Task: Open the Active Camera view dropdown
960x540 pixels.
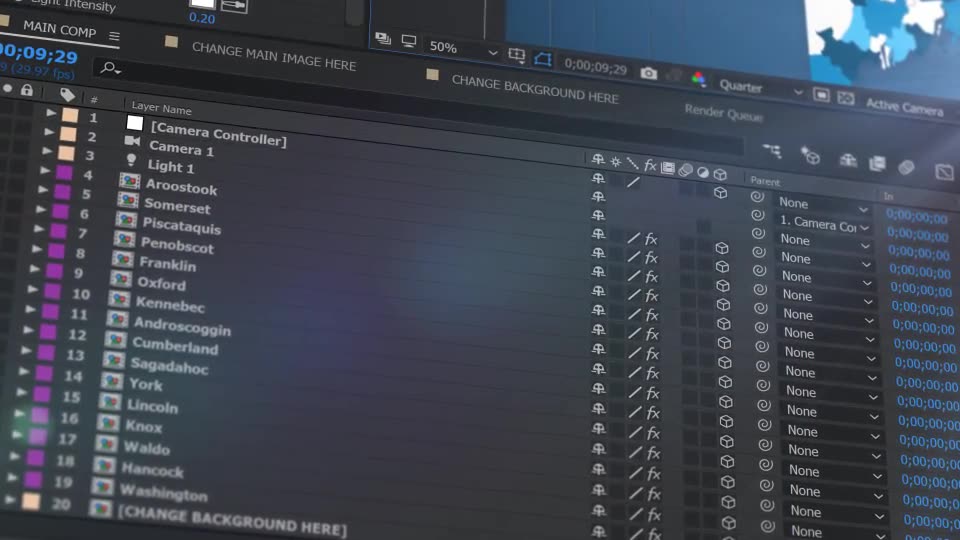Action: tap(904, 107)
